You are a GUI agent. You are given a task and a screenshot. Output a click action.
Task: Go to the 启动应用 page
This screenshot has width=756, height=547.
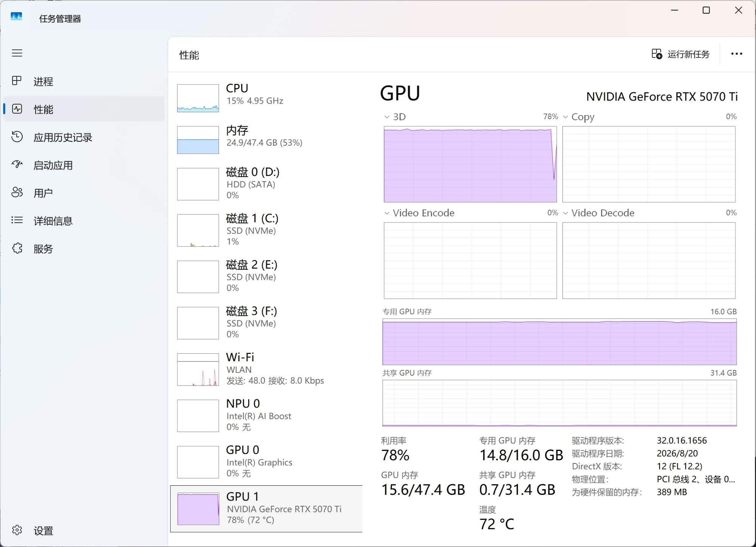pyautogui.click(x=84, y=165)
